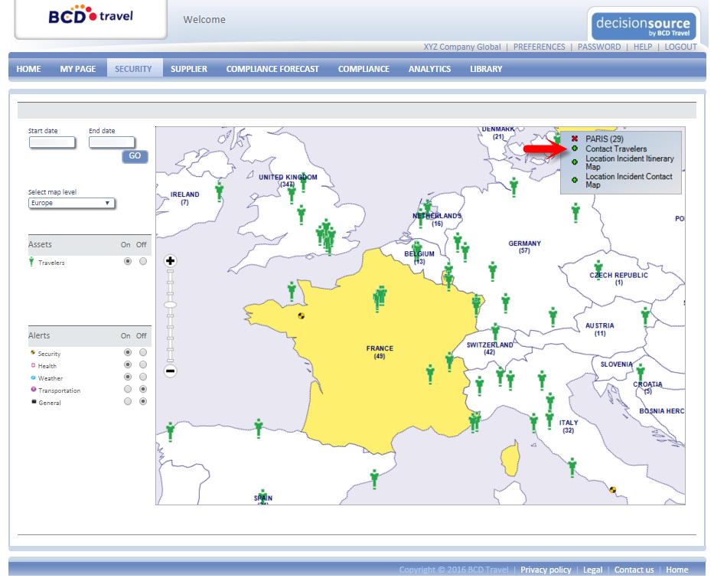Viewport: 714px width, 588px height.
Task: Open the SECURITY tab
Action: point(133,69)
